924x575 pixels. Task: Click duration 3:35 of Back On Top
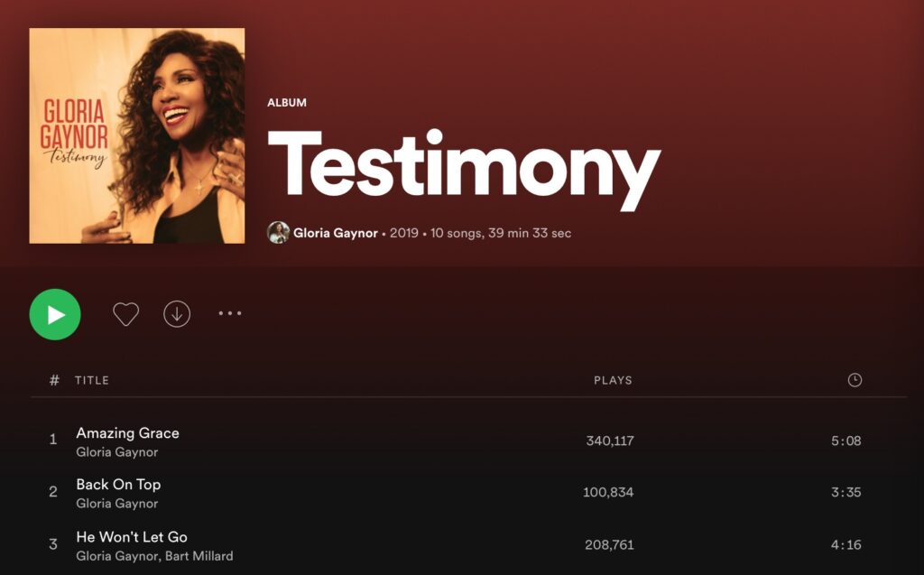tap(846, 493)
